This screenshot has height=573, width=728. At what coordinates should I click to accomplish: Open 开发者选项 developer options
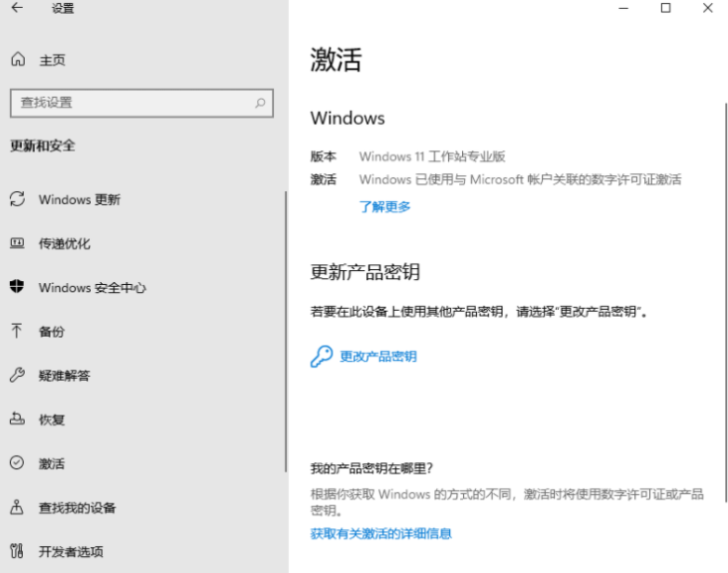[71, 551]
